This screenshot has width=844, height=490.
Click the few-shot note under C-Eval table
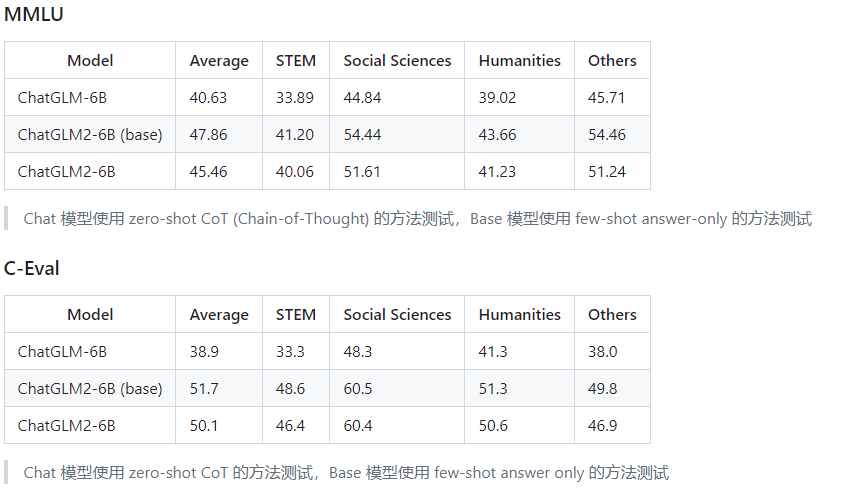[346, 473]
